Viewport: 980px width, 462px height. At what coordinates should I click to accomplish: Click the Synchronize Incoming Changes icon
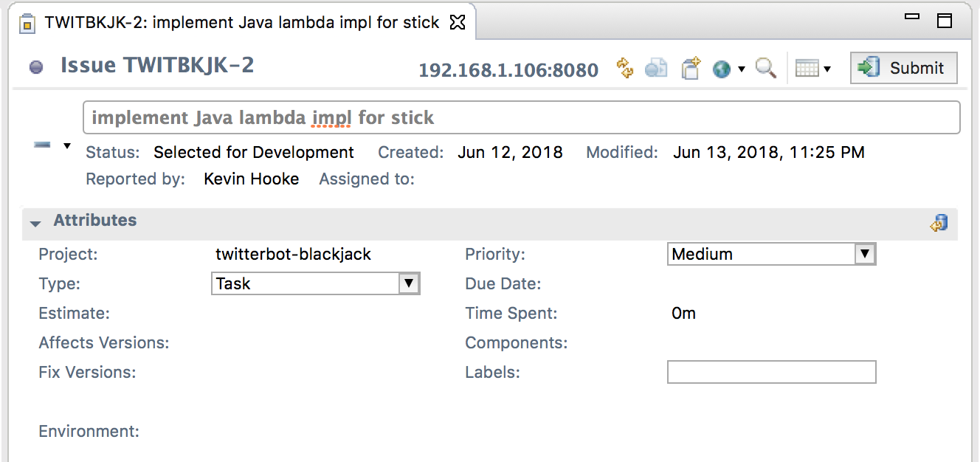(625, 69)
